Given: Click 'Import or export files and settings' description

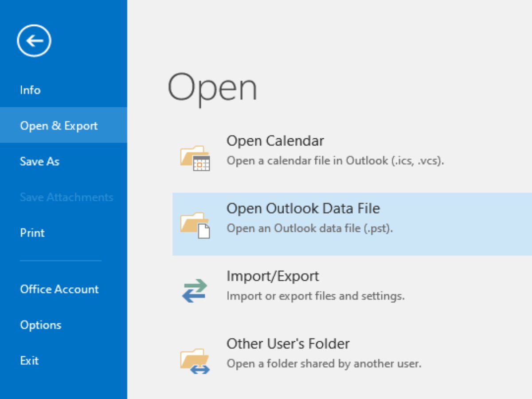Looking at the screenshot, I should pos(316,296).
